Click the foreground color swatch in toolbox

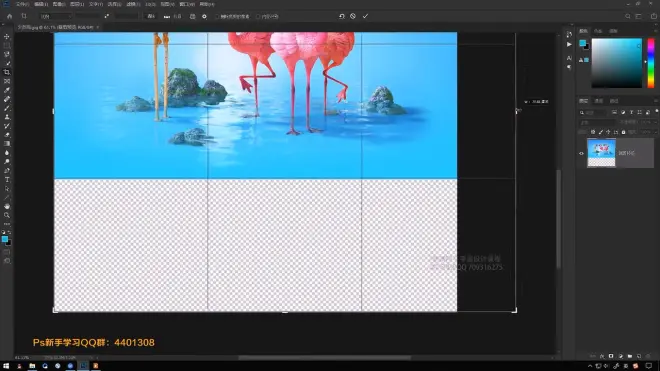coord(5,239)
